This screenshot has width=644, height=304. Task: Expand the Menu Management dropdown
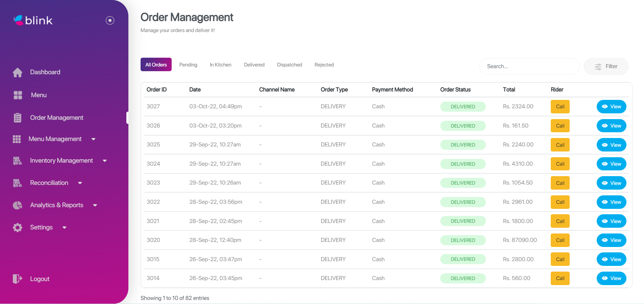94,139
